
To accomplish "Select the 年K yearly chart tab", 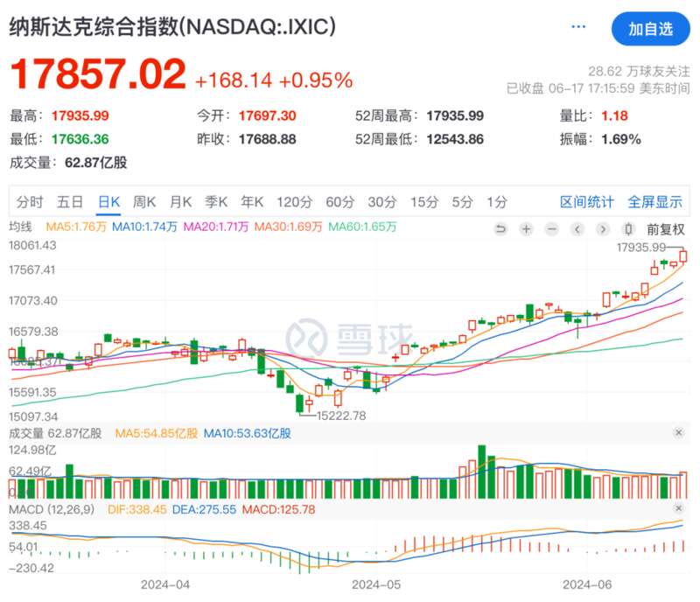I will [x=252, y=202].
